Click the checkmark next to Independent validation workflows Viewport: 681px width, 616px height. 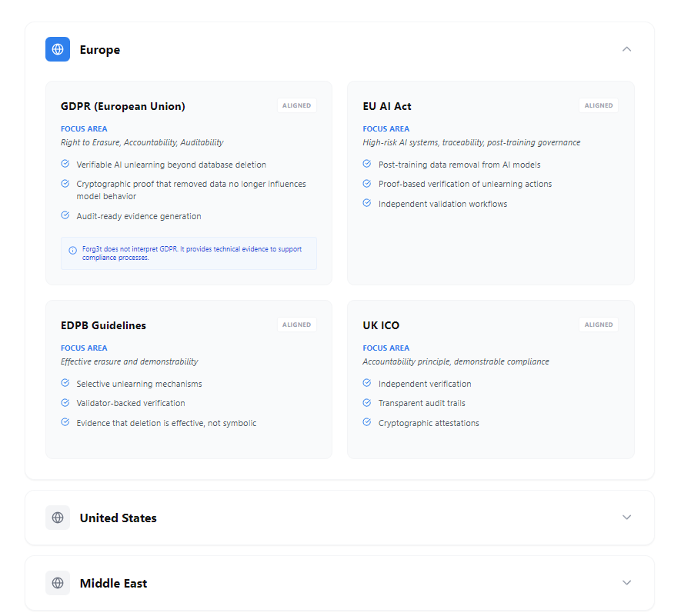pos(366,203)
